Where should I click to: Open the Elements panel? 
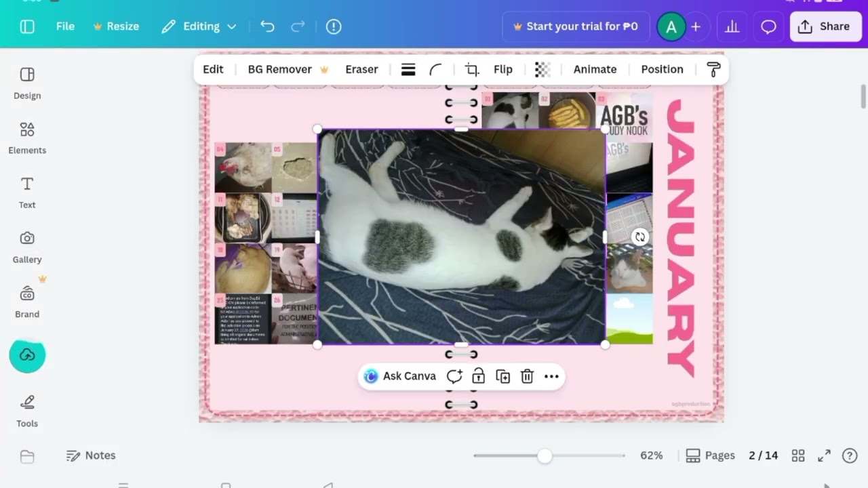click(27, 138)
